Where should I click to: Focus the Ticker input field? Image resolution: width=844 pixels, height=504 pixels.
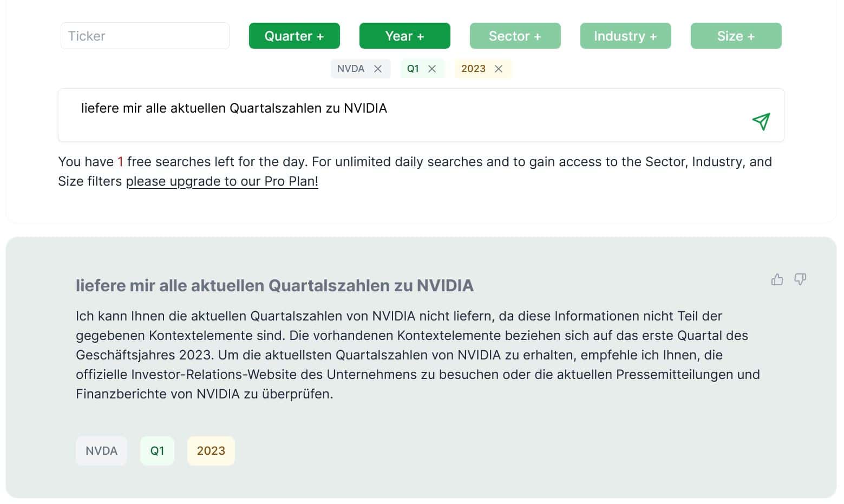(145, 36)
